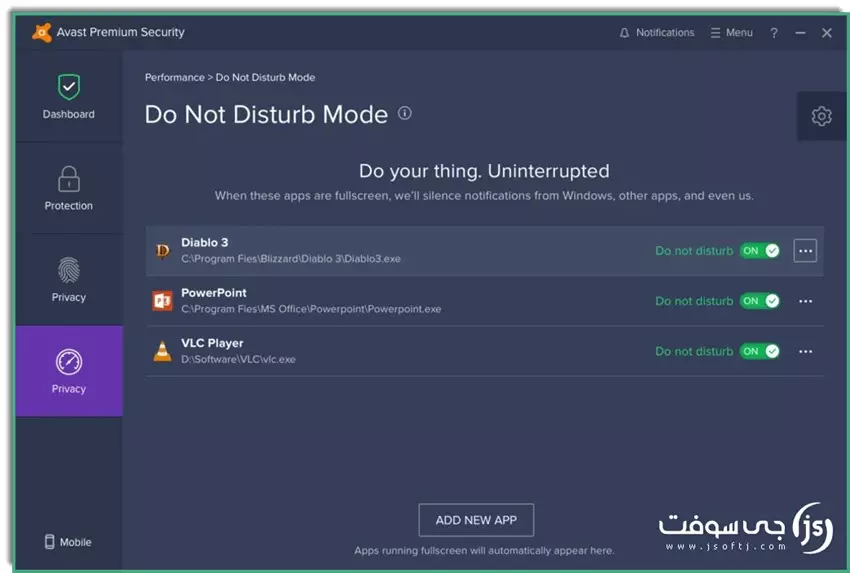Click the PowerPoint app icon

[162, 301]
